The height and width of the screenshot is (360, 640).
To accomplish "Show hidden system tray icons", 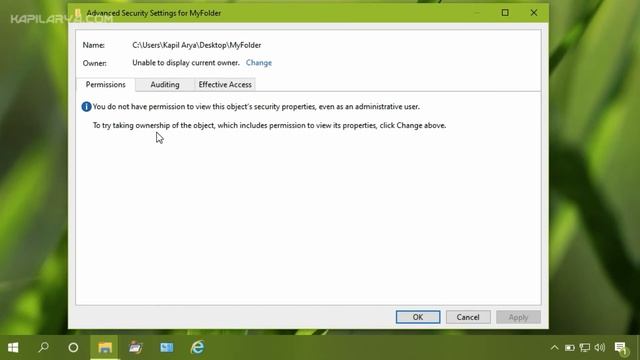I will pyautogui.click(x=554, y=348).
